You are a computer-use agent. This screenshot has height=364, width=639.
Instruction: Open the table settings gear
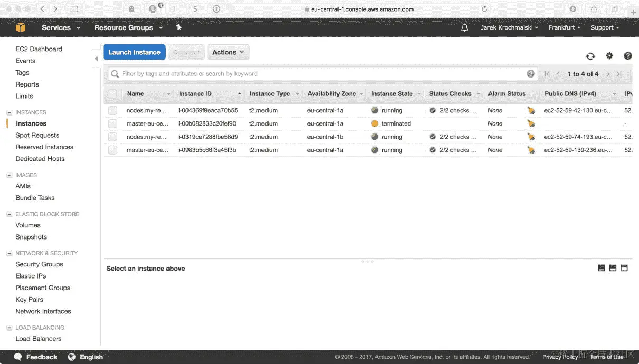609,56
